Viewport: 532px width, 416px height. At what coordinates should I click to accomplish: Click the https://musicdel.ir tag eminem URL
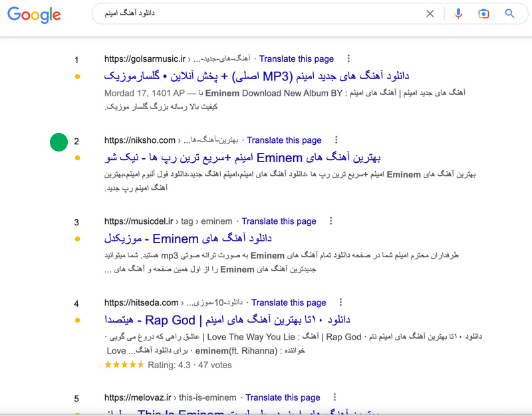click(168, 221)
